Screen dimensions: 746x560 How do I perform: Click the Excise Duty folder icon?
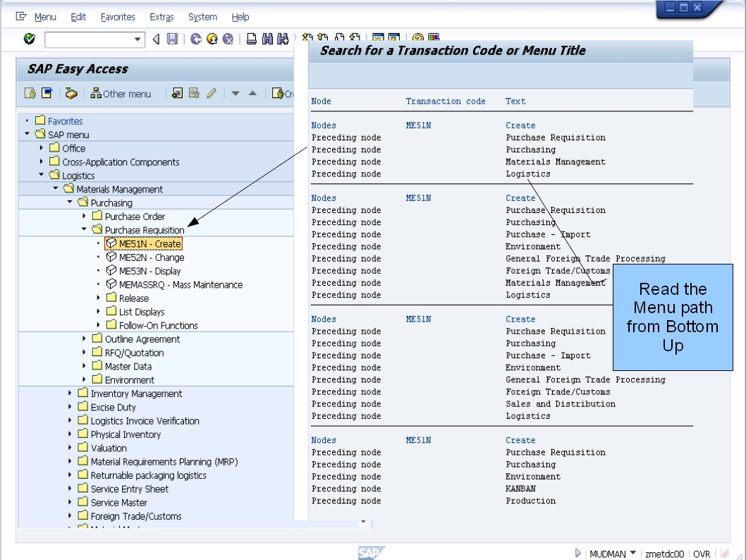click(82, 406)
